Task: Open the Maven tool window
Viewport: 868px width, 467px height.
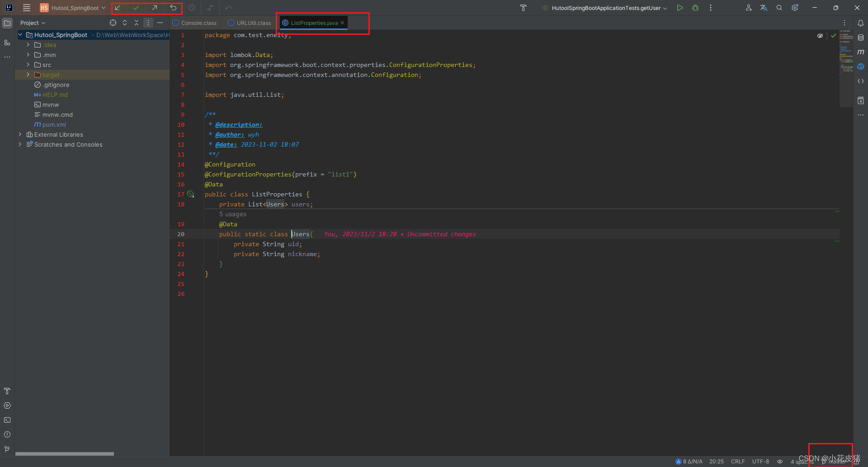Action: point(861,52)
